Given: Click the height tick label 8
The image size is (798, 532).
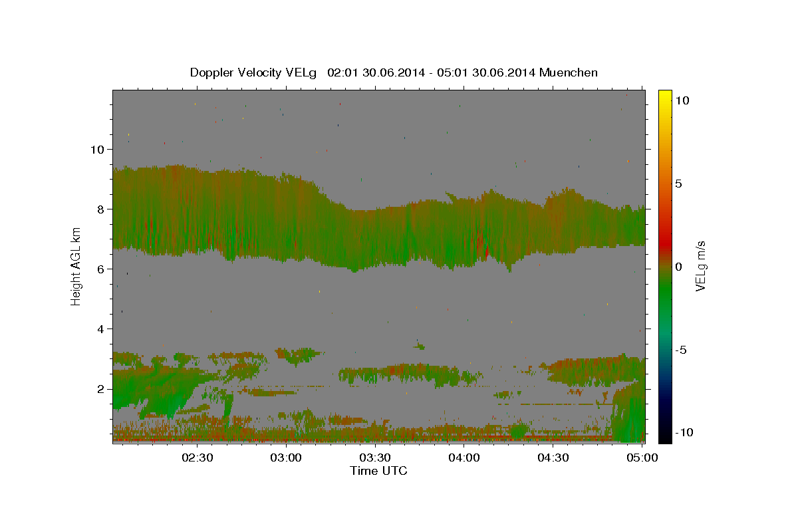Looking at the screenshot, I should [x=100, y=209].
